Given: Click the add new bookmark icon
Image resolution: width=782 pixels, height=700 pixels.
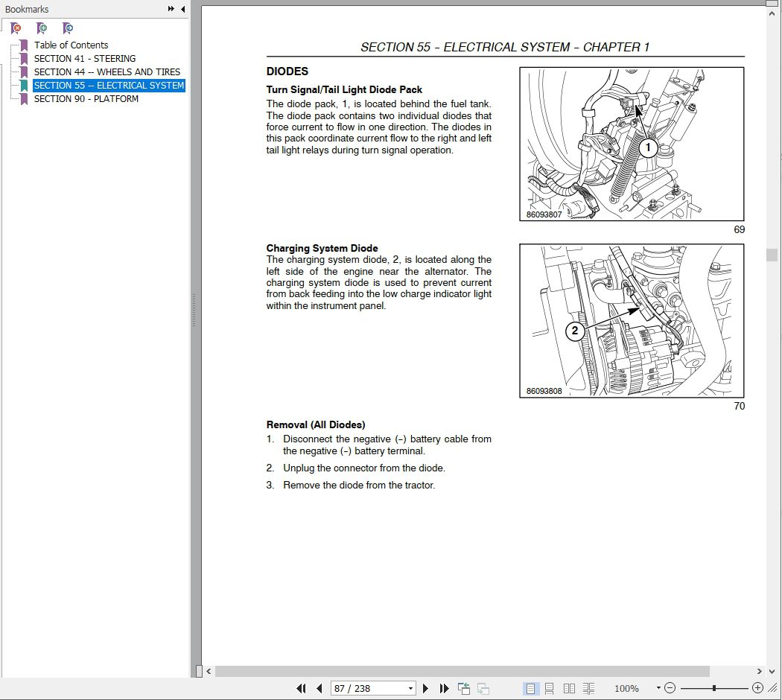Looking at the screenshot, I should tap(42, 28).
